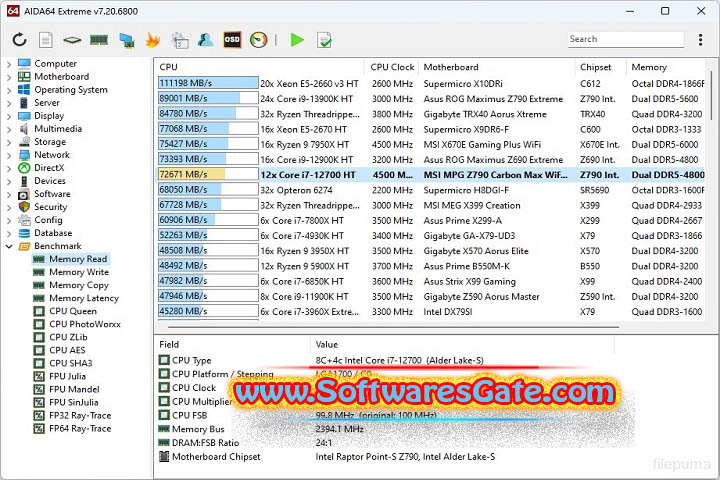Open the FPU SinJulia benchmark
The height and width of the screenshot is (480, 720).
point(74,402)
